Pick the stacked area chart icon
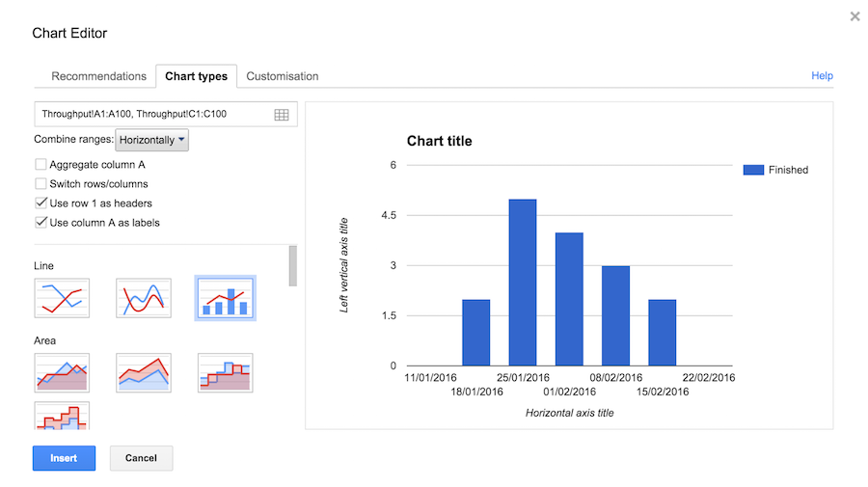 144,373
